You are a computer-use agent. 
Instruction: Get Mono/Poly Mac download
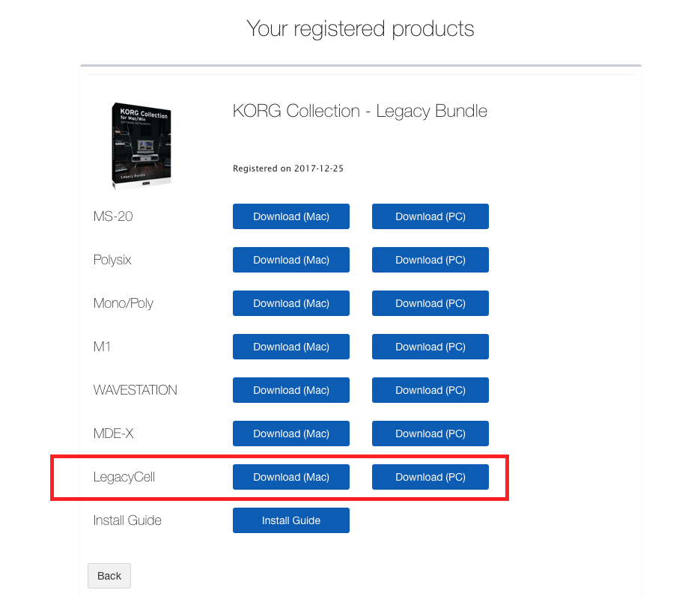click(x=290, y=303)
